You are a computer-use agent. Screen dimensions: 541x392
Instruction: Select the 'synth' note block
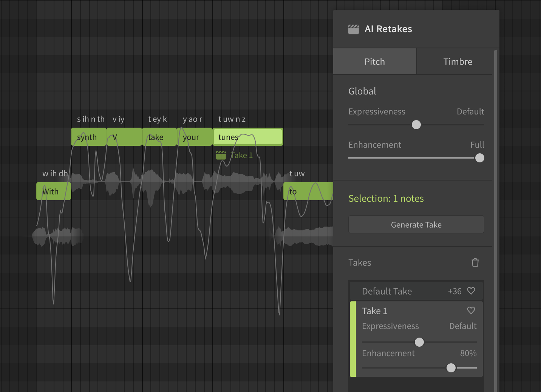88,137
